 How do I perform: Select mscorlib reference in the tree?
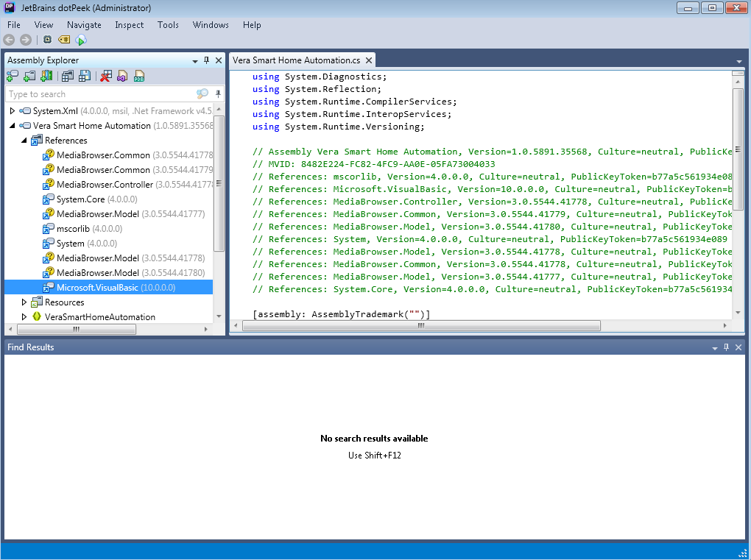(74, 229)
